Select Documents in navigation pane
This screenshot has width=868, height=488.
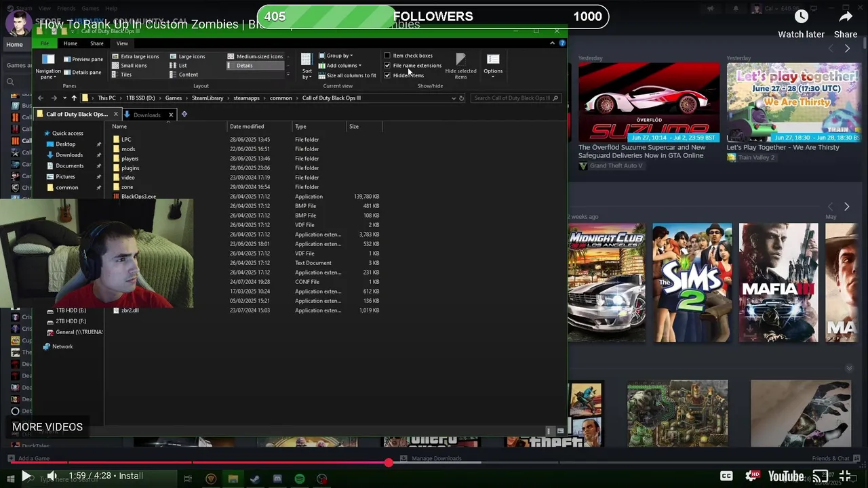(69, 166)
